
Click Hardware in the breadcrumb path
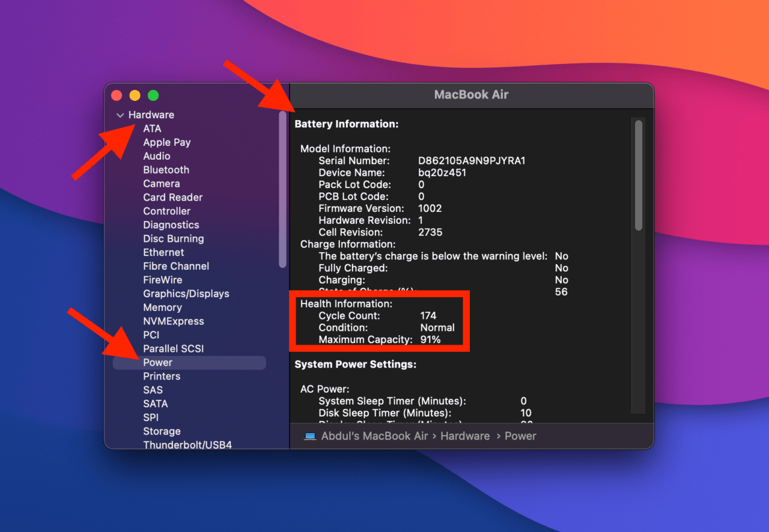pyautogui.click(x=465, y=436)
